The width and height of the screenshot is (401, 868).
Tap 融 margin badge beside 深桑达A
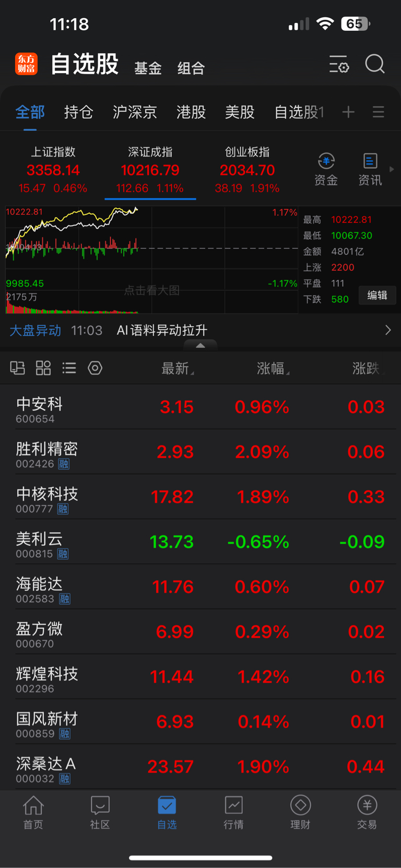click(x=64, y=778)
